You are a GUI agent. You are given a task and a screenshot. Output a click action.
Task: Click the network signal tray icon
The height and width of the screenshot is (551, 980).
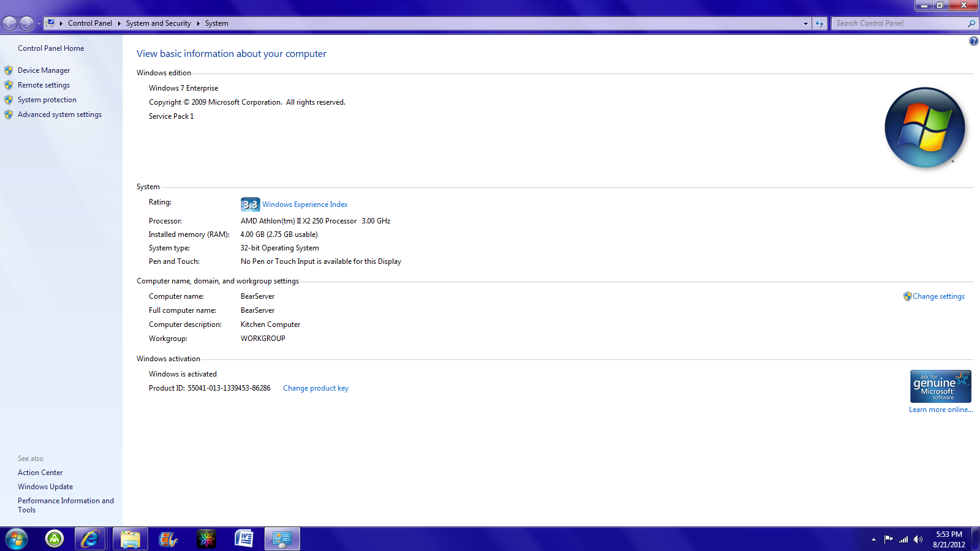pyautogui.click(x=903, y=539)
